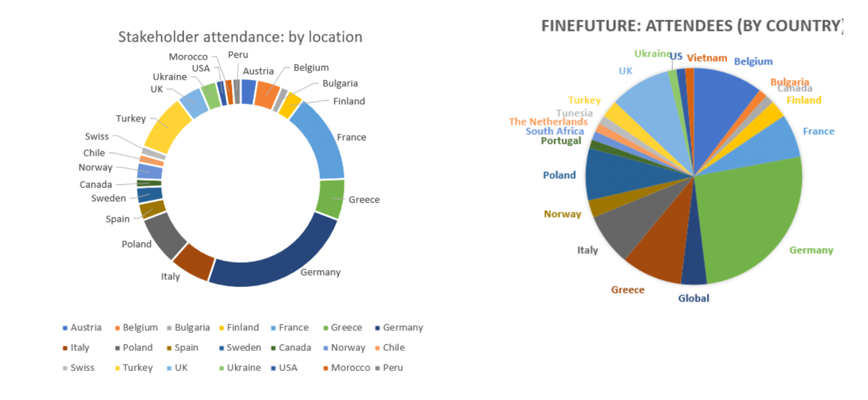Click the 'Italy' data label on the donut chart
The image size is (868, 400).
click(x=171, y=277)
